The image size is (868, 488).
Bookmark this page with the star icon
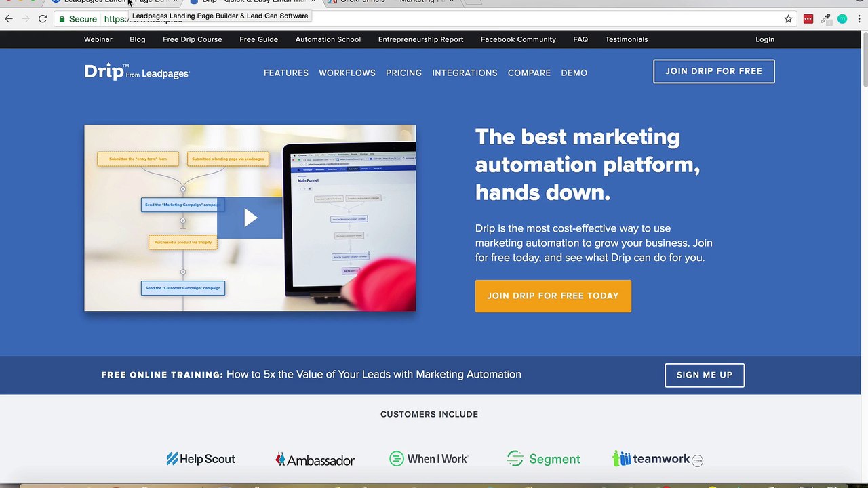point(788,19)
